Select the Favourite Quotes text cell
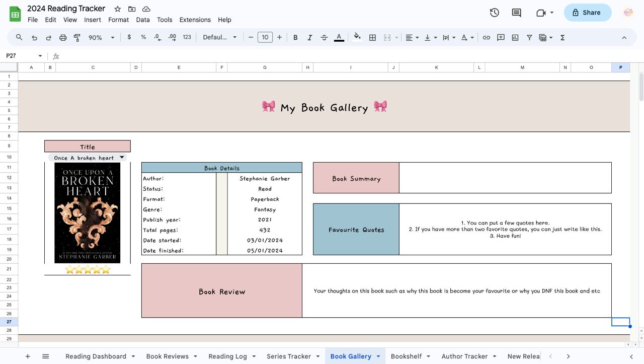The width and height of the screenshot is (644, 364). [x=505, y=229]
